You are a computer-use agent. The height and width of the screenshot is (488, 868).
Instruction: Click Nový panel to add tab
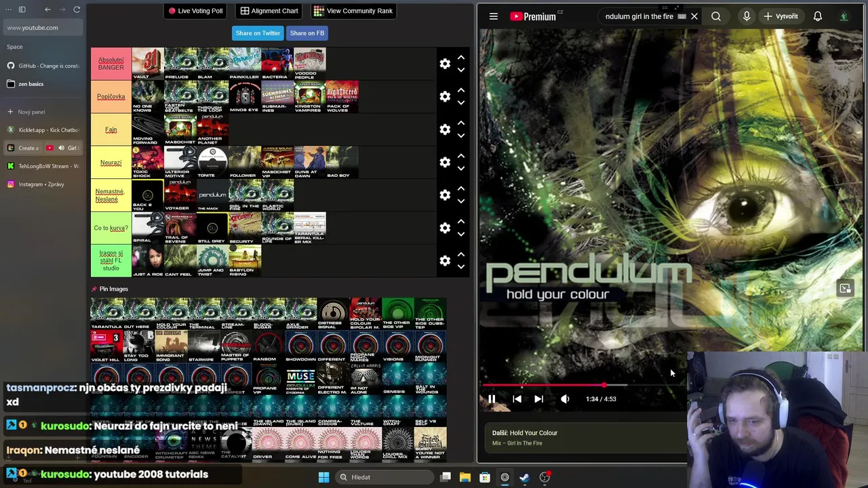tap(43, 112)
